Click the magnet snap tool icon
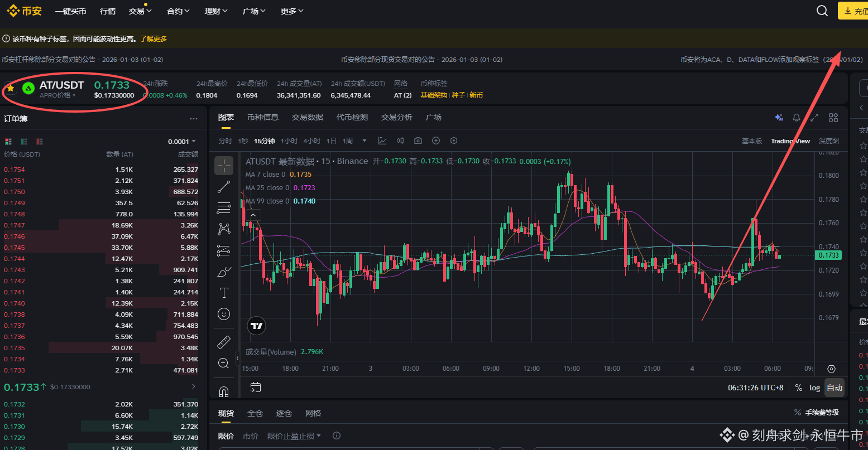This screenshot has height=450, width=868. tap(224, 392)
